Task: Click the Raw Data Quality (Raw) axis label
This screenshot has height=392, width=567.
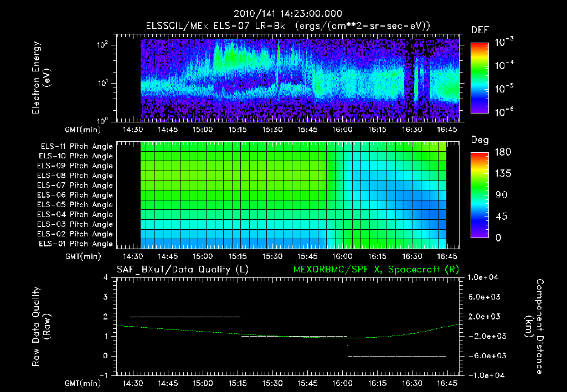Action: (x=41, y=327)
